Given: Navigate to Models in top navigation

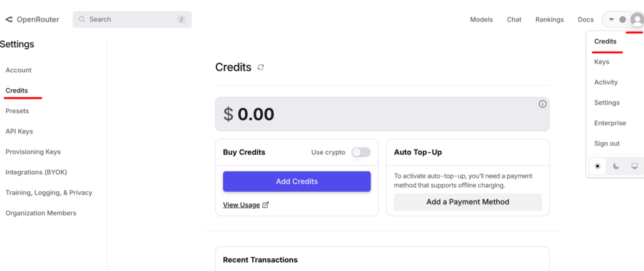Looking at the screenshot, I should [481, 19].
